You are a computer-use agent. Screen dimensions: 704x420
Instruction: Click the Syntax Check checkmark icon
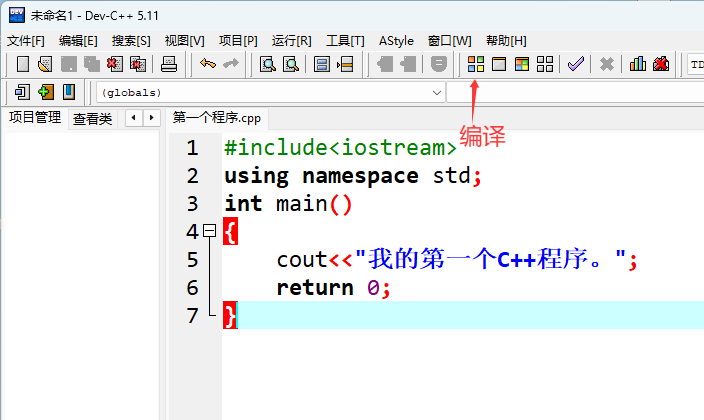click(575, 64)
